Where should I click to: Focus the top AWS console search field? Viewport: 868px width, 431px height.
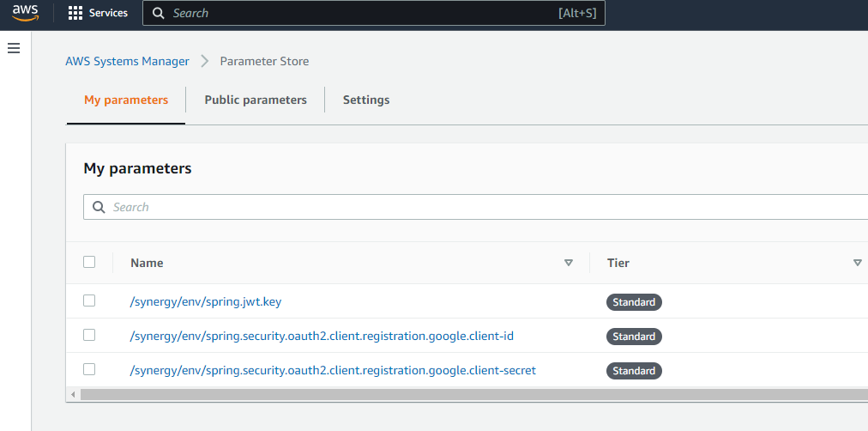click(x=374, y=13)
